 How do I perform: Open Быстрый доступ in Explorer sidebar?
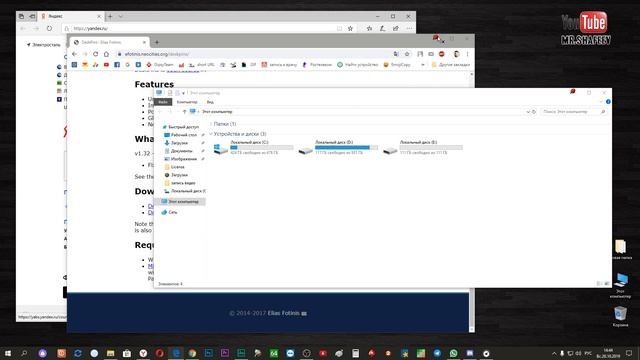(x=183, y=127)
